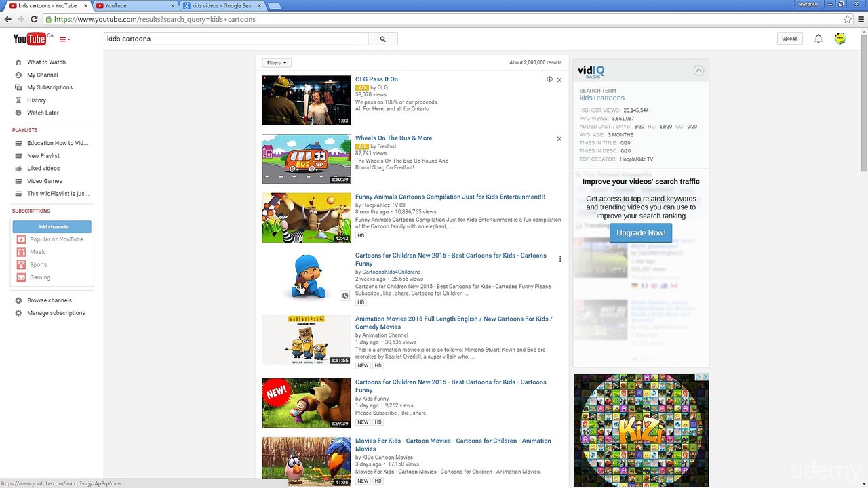The width and height of the screenshot is (868, 488).
Task: Click the KIDs Cartoon Movies channel link
Action: click(387, 457)
